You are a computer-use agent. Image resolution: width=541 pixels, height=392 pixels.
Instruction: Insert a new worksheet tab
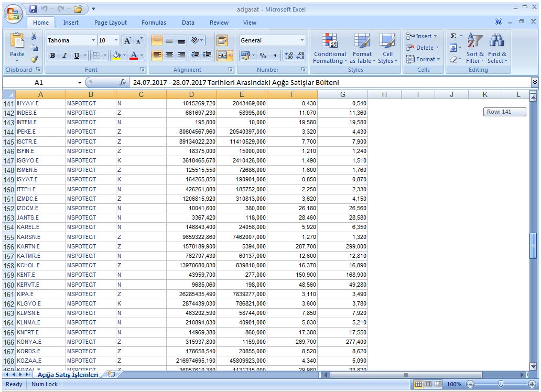(111, 374)
